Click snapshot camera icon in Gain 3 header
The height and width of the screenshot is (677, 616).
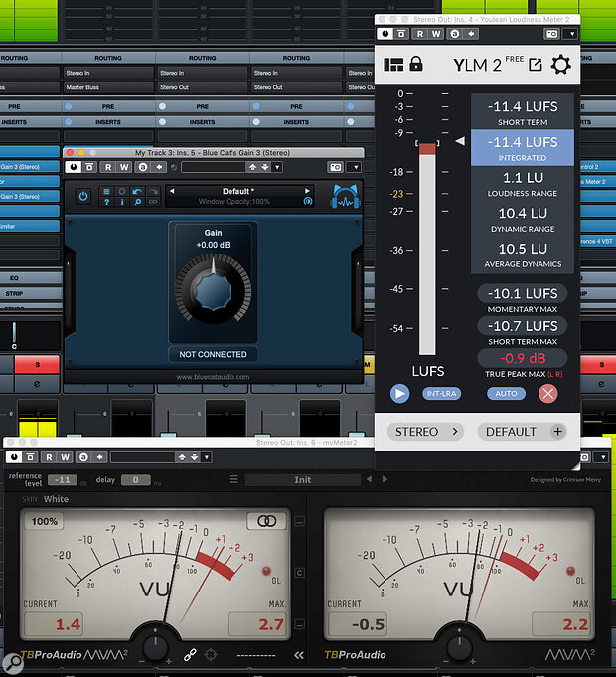click(x=336, y=167)
